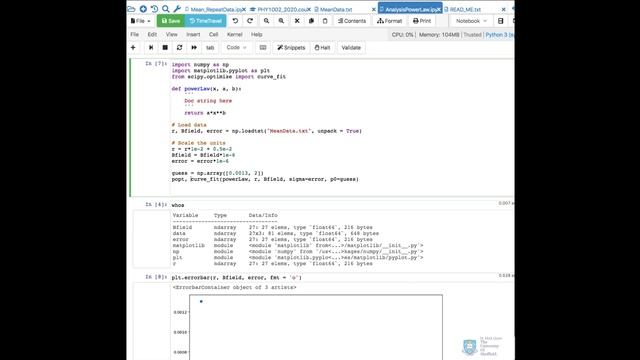Click the Format button
This screenshot has width=640, height=360.
pos(389,21)
